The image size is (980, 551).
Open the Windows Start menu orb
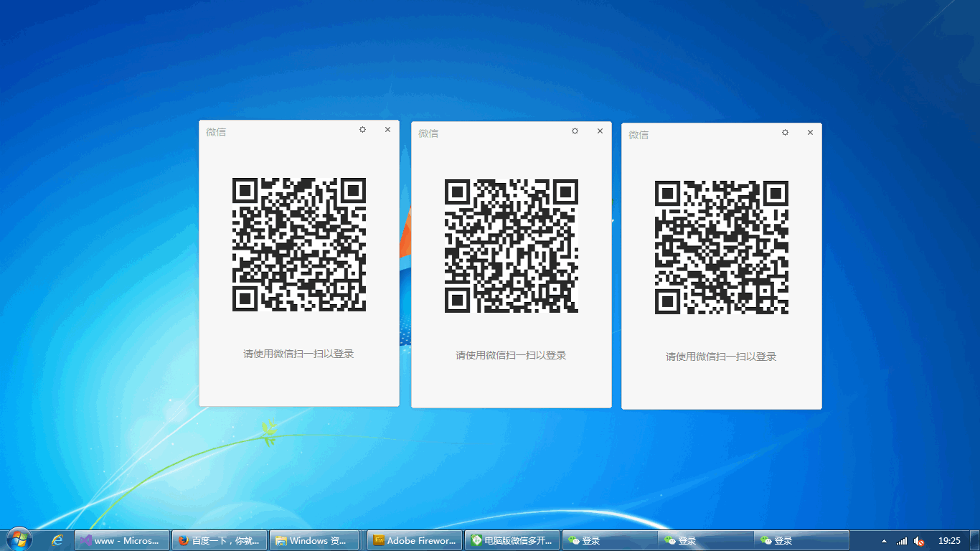click(19, 540)
